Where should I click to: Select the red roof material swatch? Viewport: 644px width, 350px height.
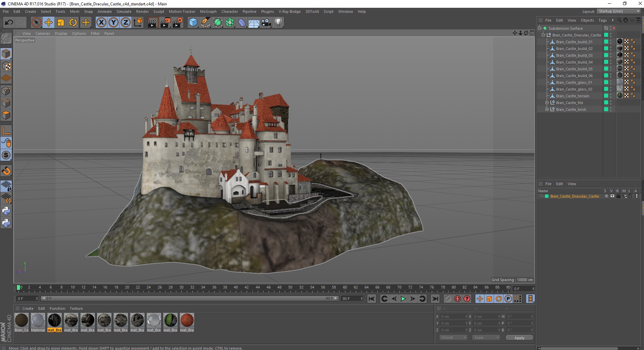click(187, 320)
